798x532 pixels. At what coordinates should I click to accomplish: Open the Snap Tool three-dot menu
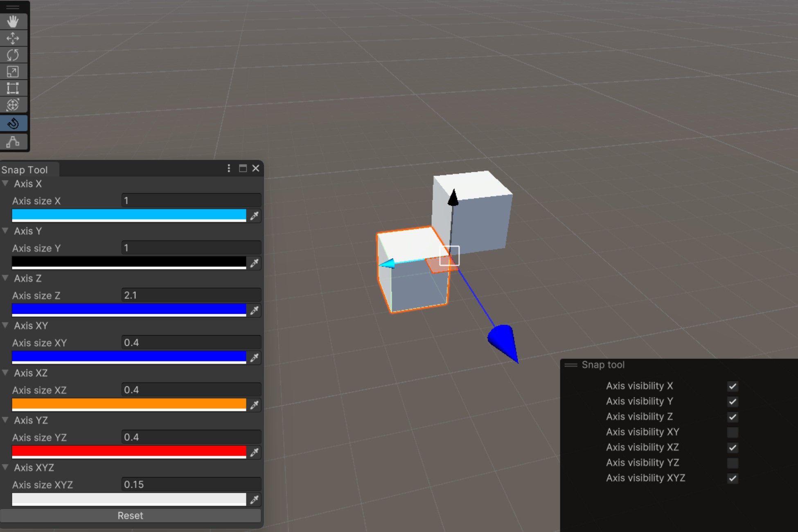pos(228,168)
